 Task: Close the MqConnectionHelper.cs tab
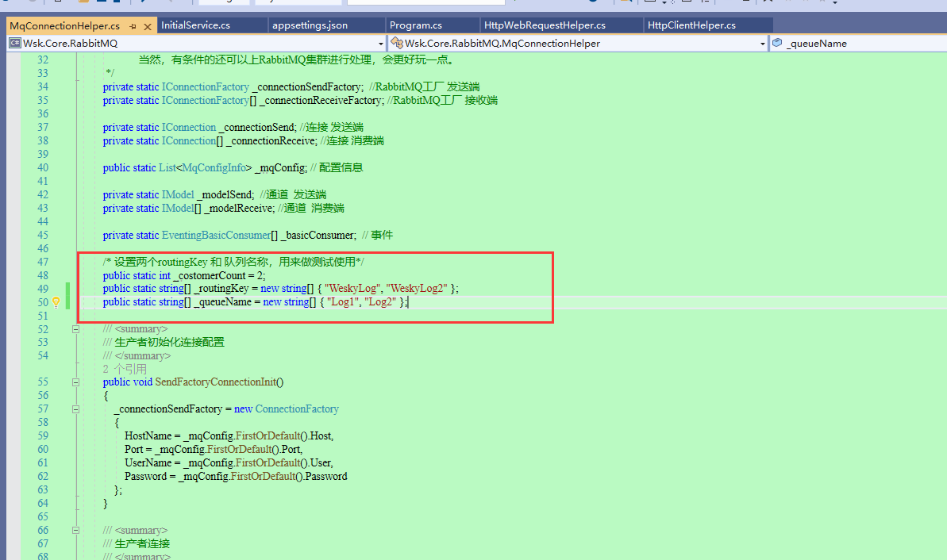click(148, 26)
